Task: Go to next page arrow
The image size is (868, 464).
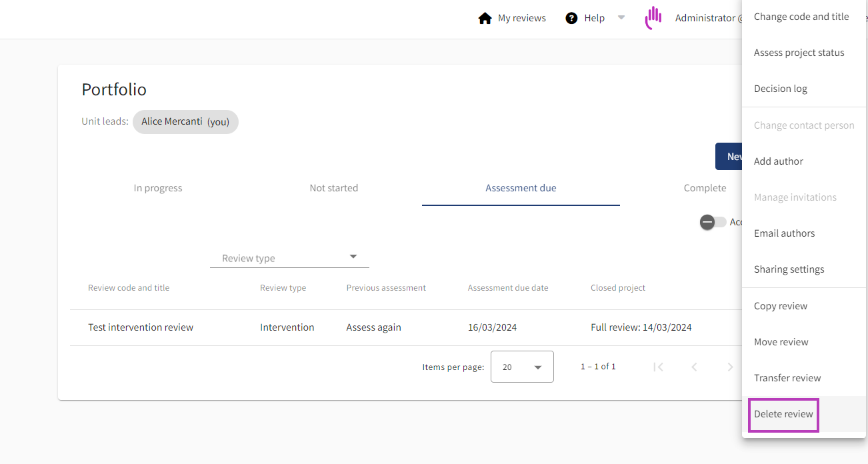Action: pyautogui.click(x=730, y=367)
